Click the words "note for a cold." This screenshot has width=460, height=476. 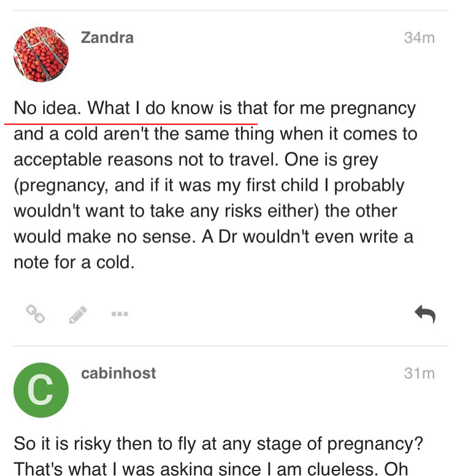tap(73, 263)
